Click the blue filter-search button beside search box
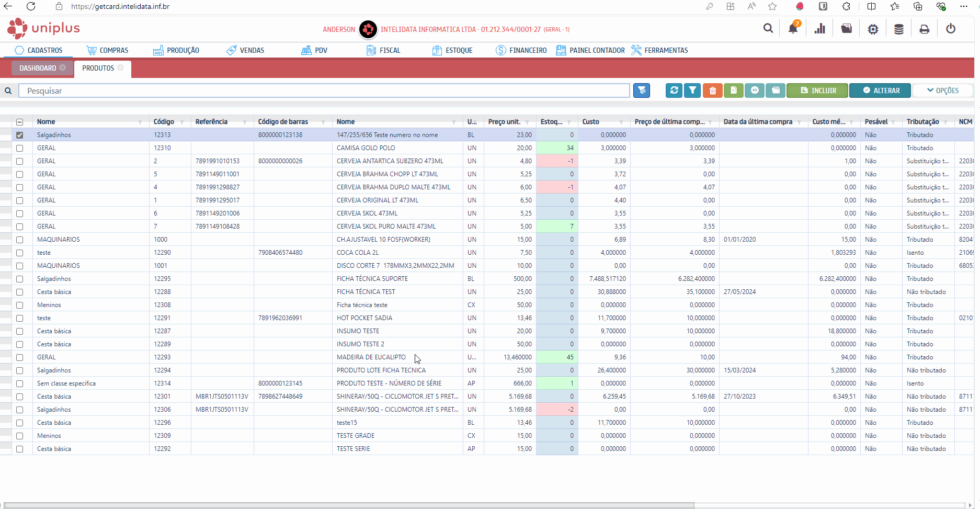 tap(642, 91)
